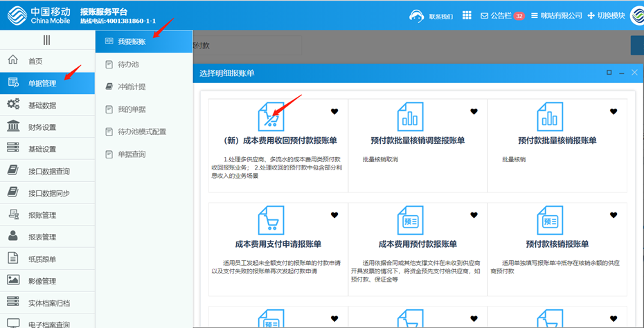Click the 批量核销取消 description text
Screen dimensions: 644x328
tap(380, 159)
